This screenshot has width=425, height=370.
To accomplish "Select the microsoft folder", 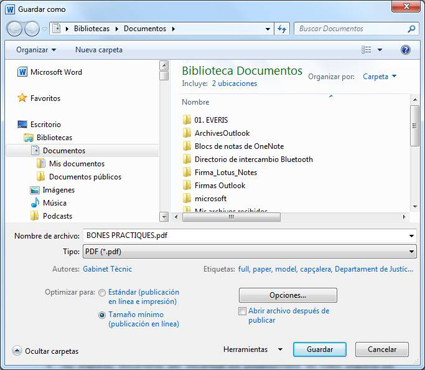I will (205, 199).
